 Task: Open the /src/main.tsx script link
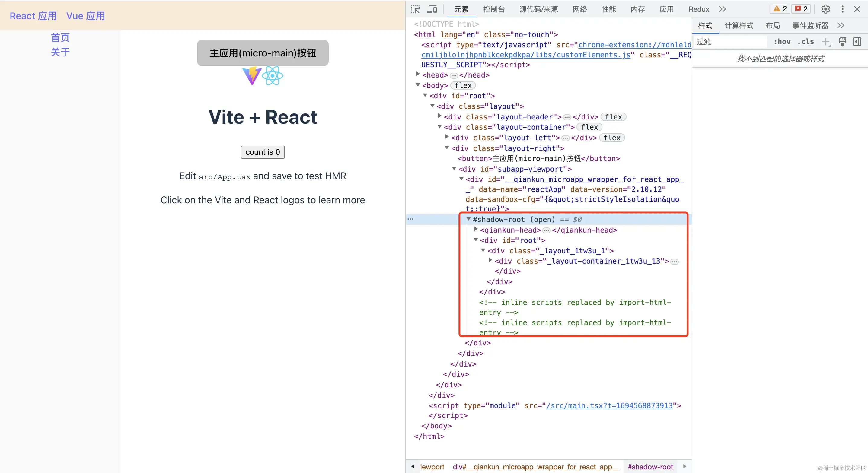pyautogui.click(x=609, y=406)
